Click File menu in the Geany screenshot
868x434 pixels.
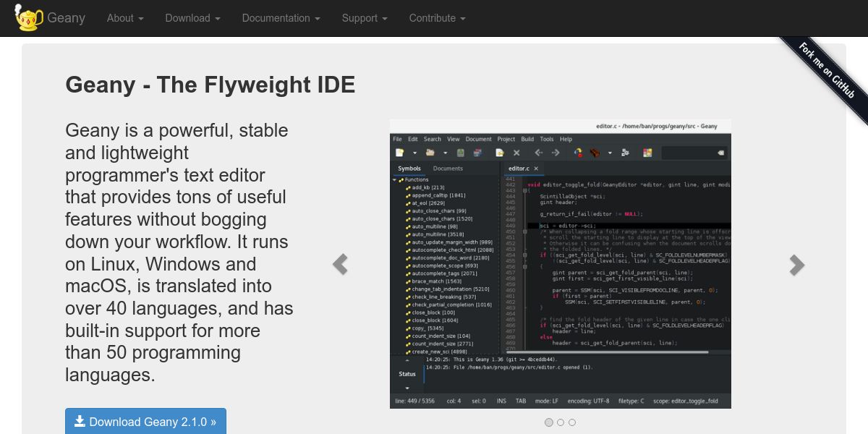397,139
